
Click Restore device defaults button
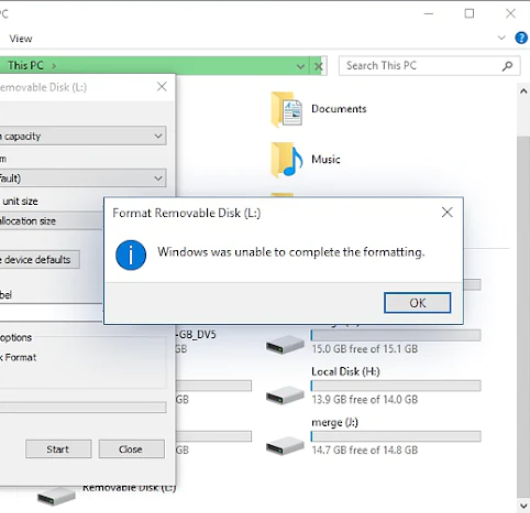tap(40, 260)
